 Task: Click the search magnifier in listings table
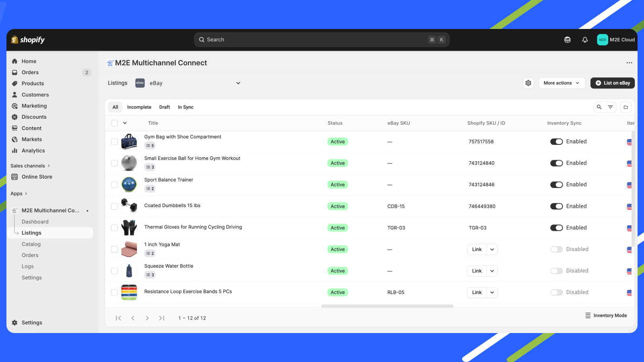pos(599,107)
